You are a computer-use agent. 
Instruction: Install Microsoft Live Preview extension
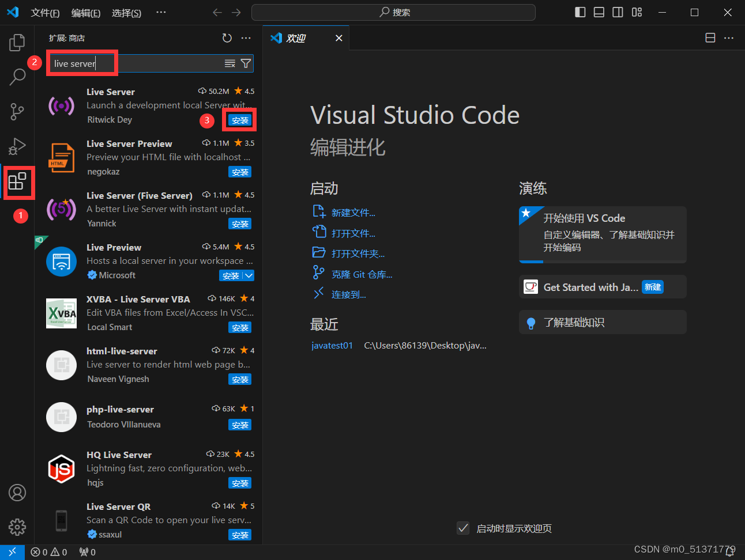click(x=231, y=276)
